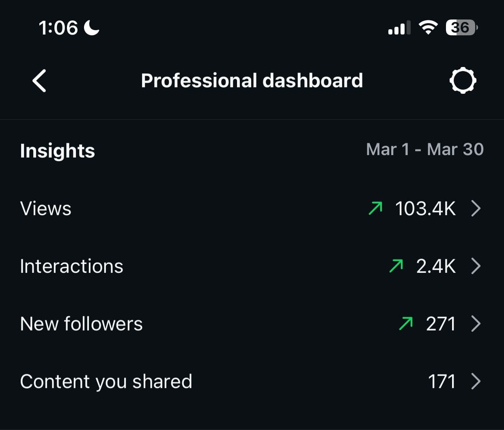Tap the Insights section heading
This screenshot has width=504, height=430.
click(57, 151)
